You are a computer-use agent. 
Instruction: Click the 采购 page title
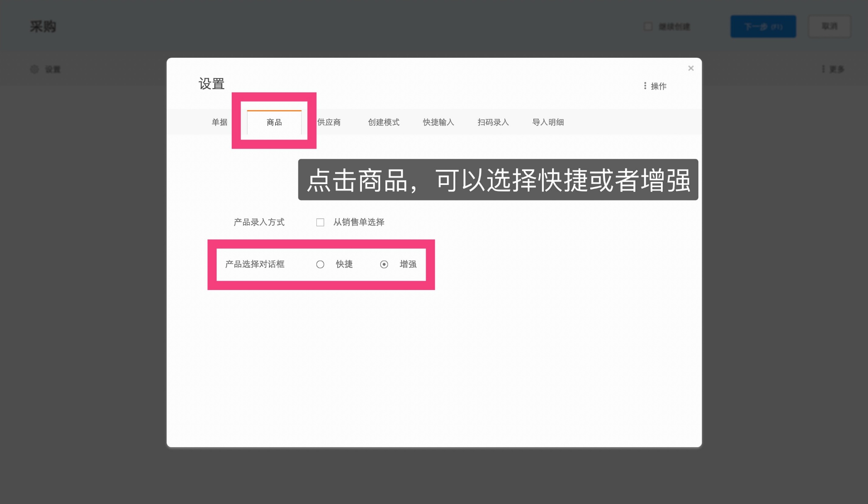(42, 26)
